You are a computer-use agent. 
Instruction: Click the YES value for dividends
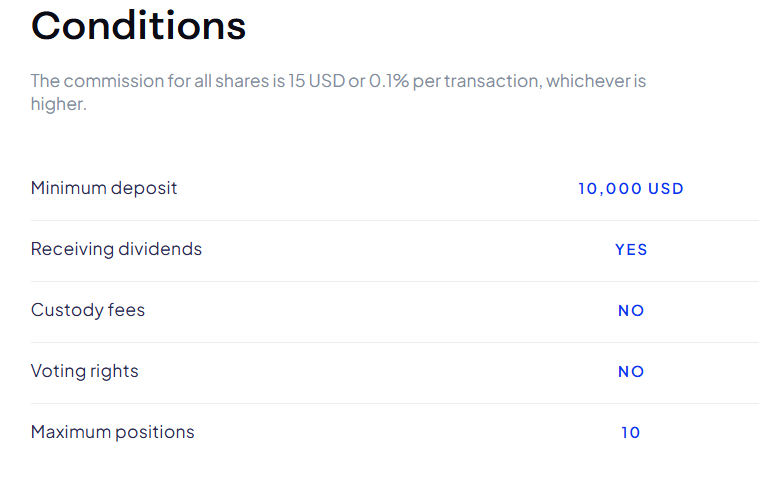tap(631, 250)
